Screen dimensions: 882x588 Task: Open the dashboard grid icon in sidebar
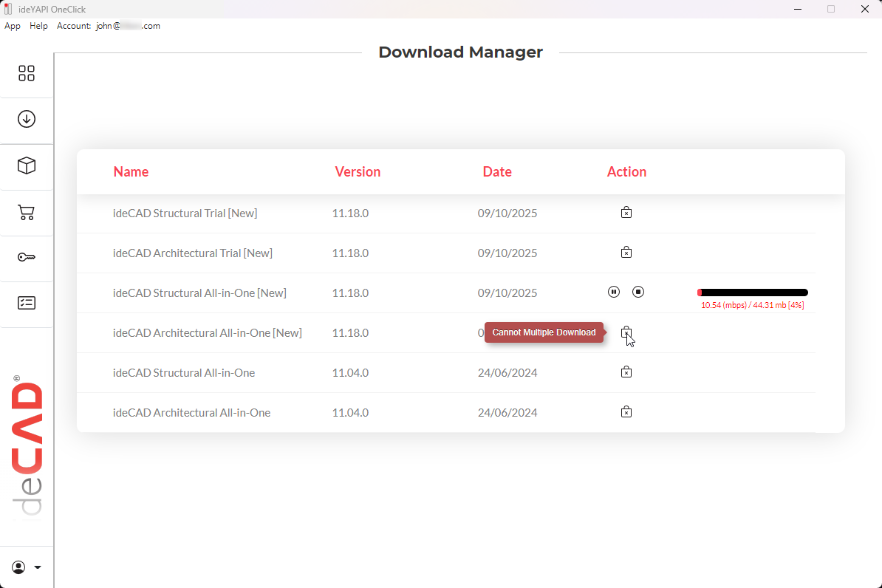27,73
